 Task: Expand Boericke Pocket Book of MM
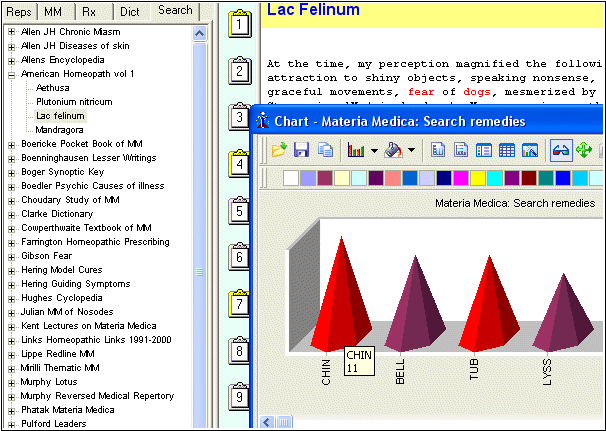[x=11, y=144]
